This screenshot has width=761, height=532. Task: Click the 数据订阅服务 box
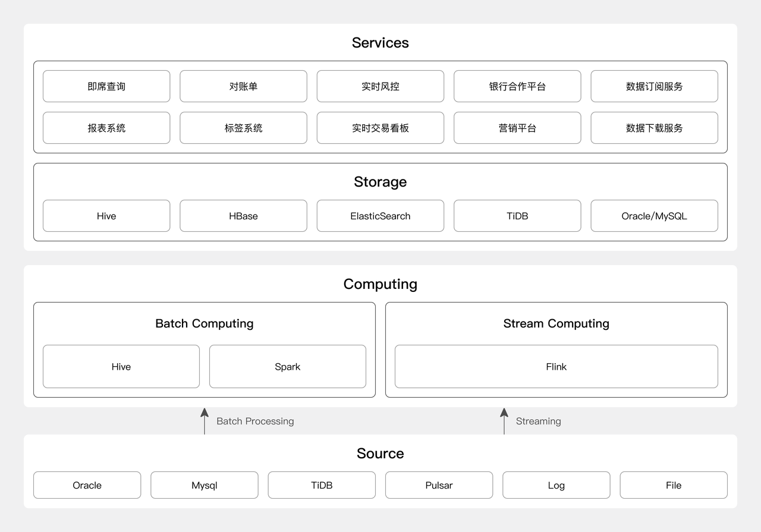[x=654, y=86]
